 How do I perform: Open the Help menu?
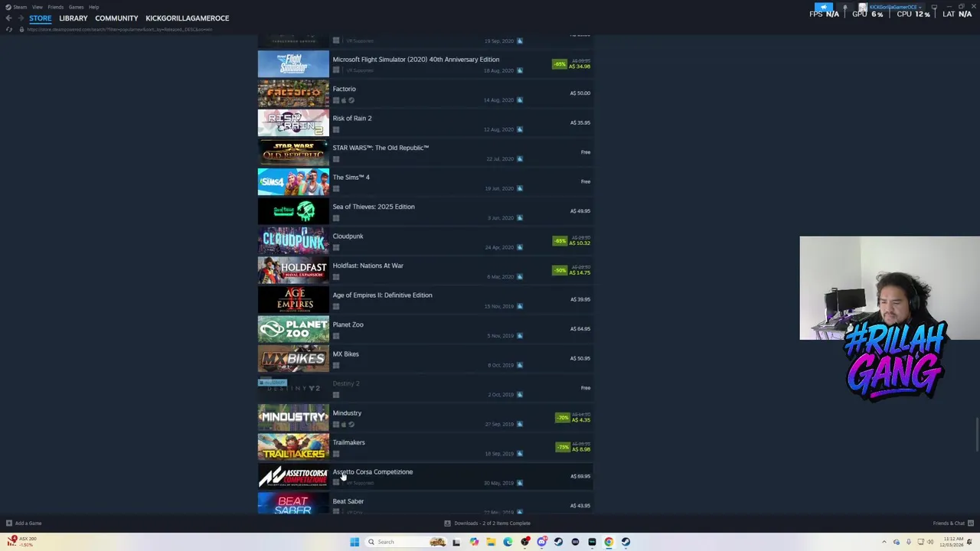[x=93, y=7]
